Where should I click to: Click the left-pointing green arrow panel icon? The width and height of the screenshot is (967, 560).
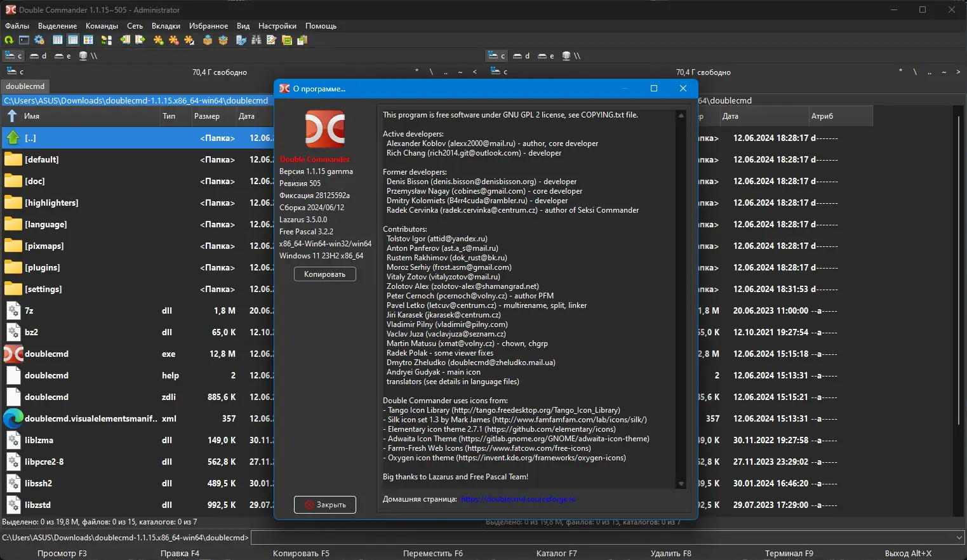(x=125, y=40)
